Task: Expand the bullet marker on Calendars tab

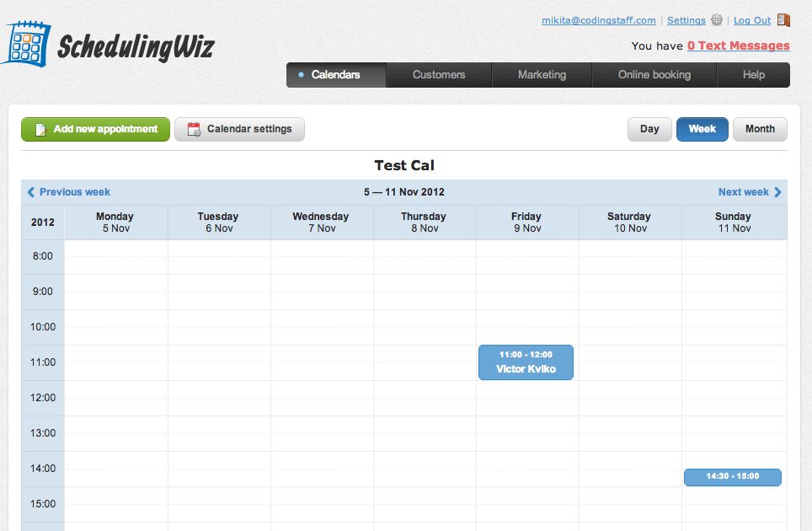Action: point(300,74)
